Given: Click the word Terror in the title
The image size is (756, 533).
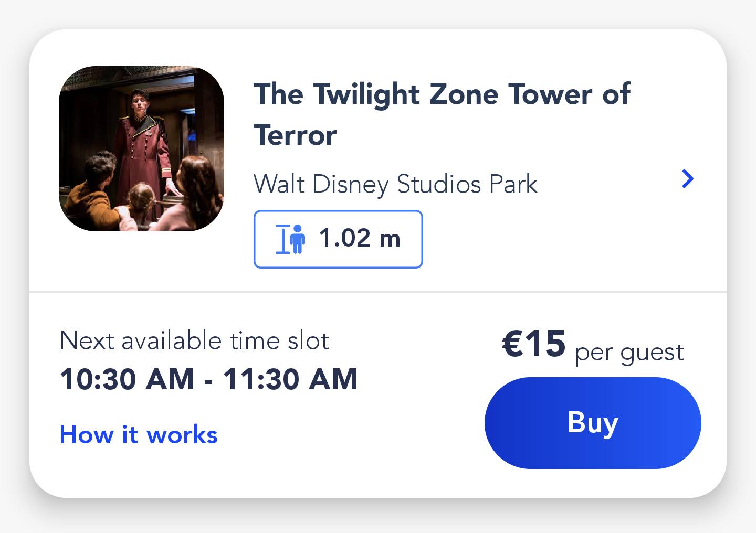Looking at the screenshot, I should [x=295, y=135].
